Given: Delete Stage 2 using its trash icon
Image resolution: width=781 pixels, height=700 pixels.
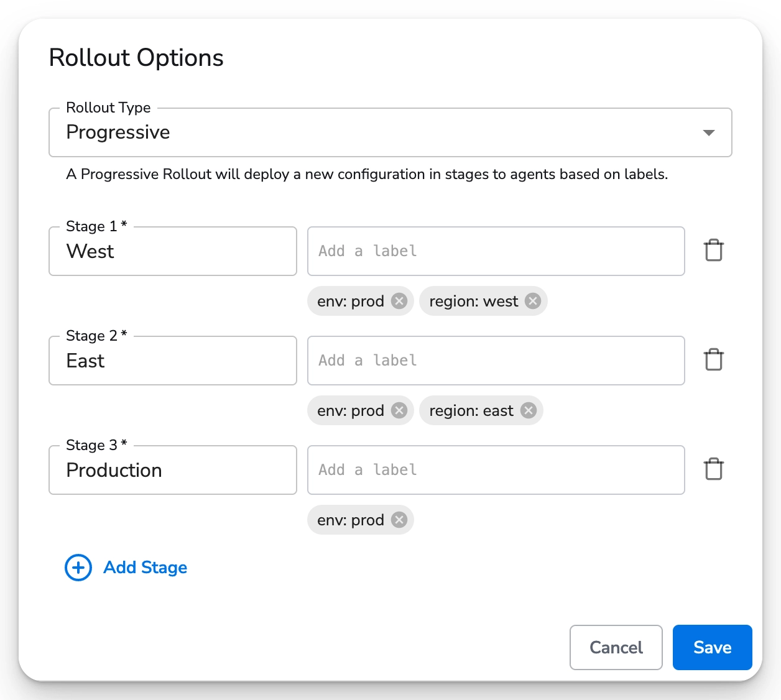Looking at the screenshot, I should pos(713,360).
